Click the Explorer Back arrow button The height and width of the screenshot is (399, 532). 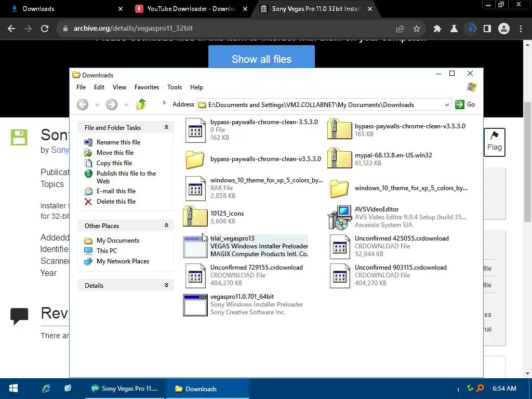(x=83, y=104)
